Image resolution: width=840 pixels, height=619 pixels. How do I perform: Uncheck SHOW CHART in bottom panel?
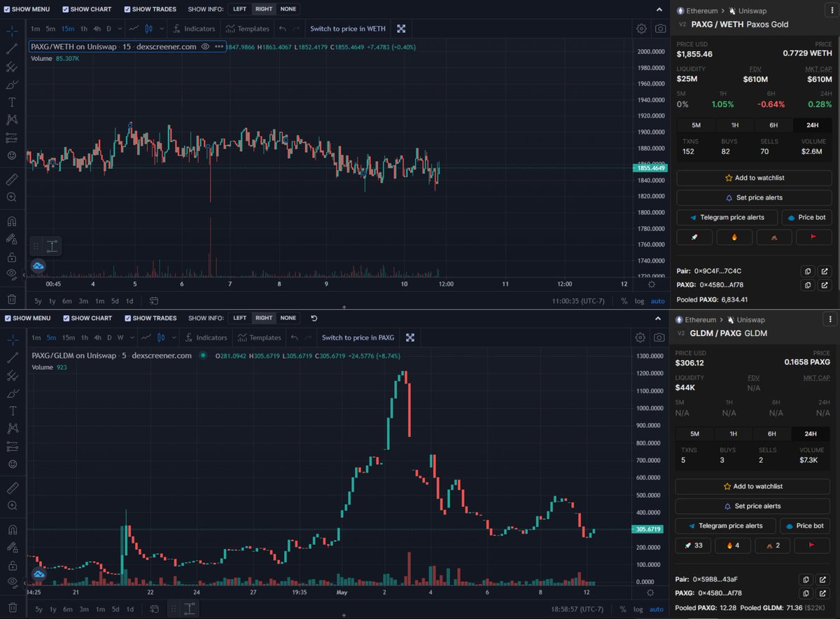[x=66, y=318]
